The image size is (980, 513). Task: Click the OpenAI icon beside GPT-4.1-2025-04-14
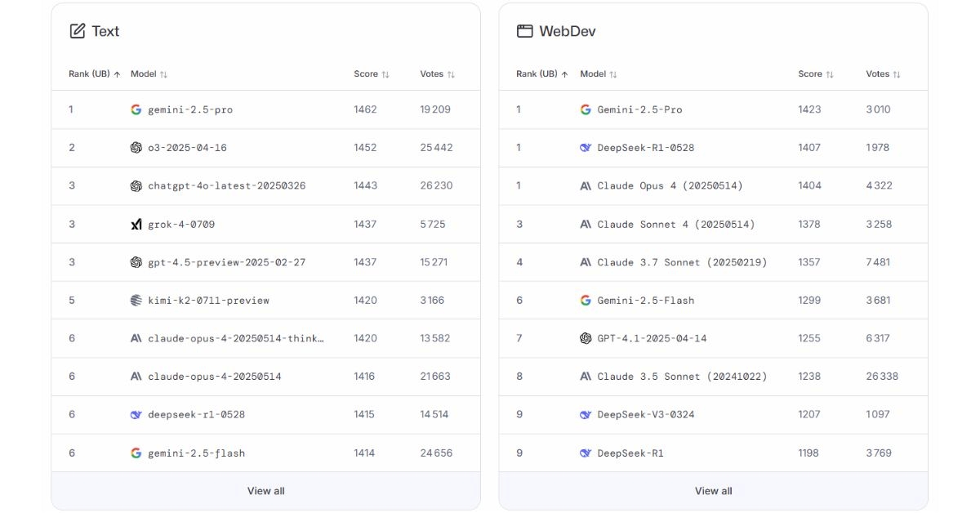586,338
